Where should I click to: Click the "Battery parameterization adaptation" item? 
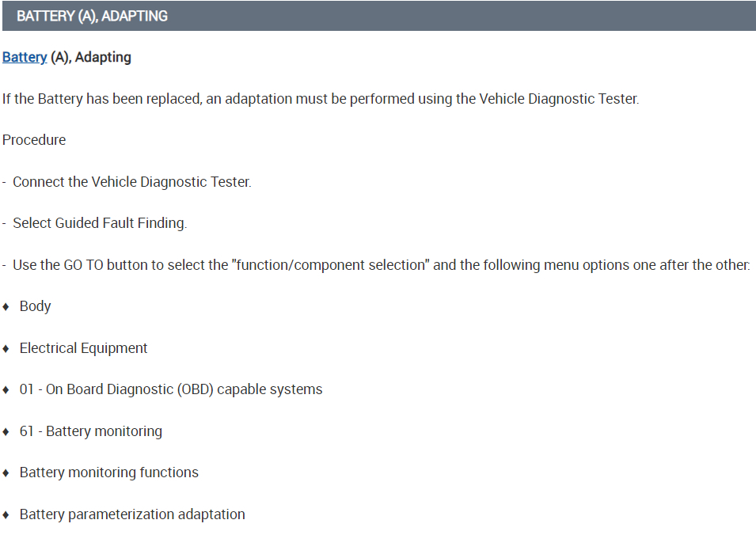click(132, 514)
